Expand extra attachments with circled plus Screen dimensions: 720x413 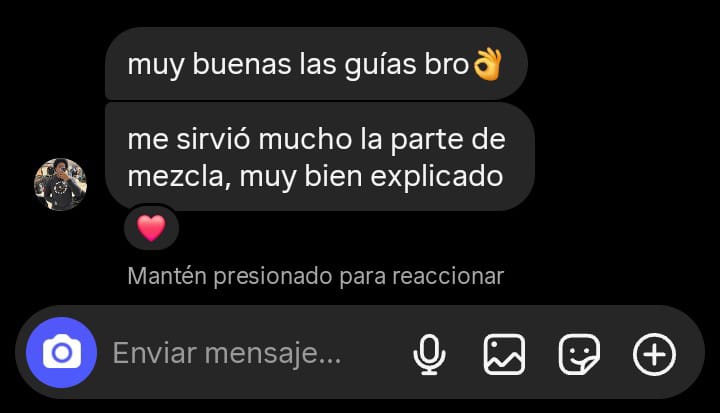click(x=654, y=354)
